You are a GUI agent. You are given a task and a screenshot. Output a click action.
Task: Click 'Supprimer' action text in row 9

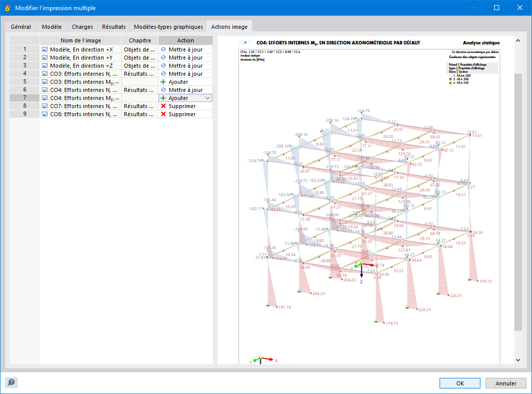[182, 114]
